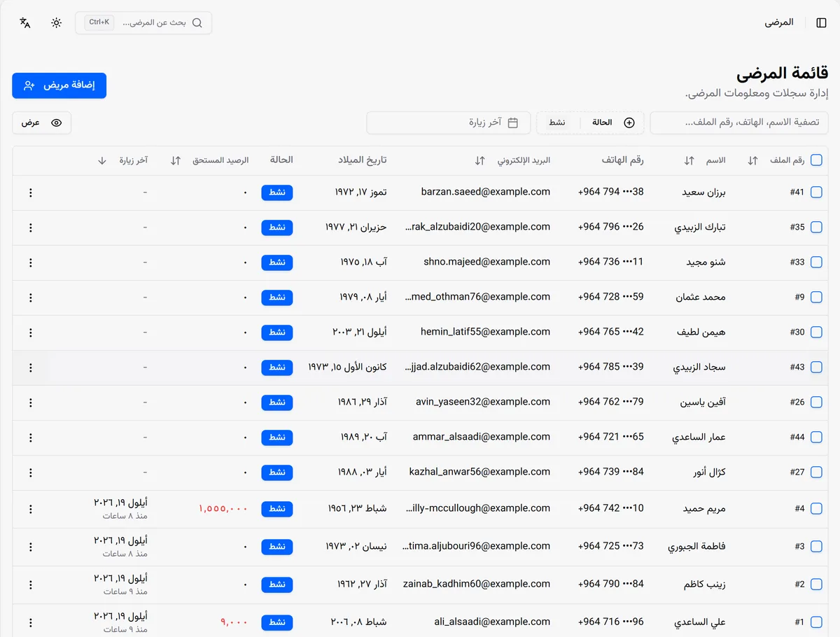Click the name فاطمة الجبوري
Screen dimensions: 840x637
[x=697, y=546]
